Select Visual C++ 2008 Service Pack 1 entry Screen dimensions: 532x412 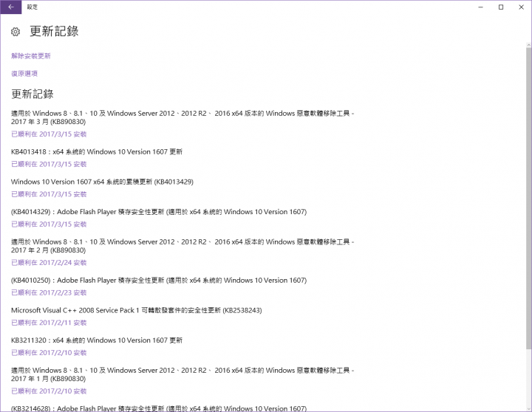point(137,310)
